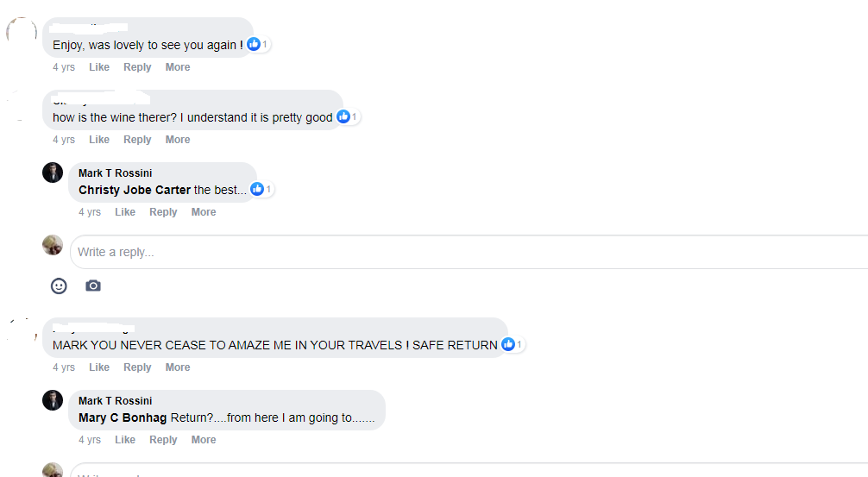
Task: Click like reaction icon on "the best..." reply
Action: tap(257, 189)
